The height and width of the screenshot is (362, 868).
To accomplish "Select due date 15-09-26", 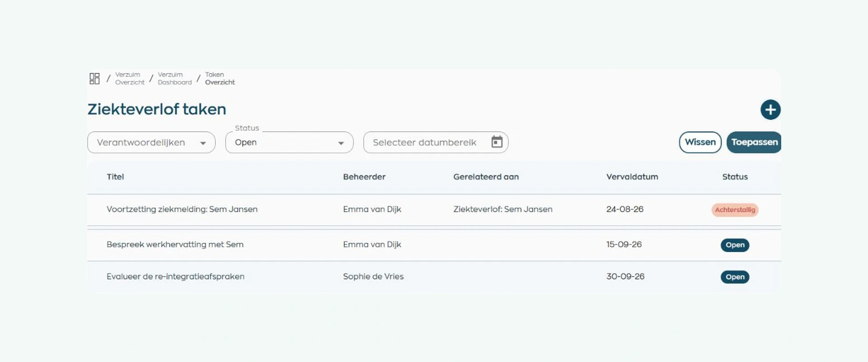I will click(x=624, y=244).
